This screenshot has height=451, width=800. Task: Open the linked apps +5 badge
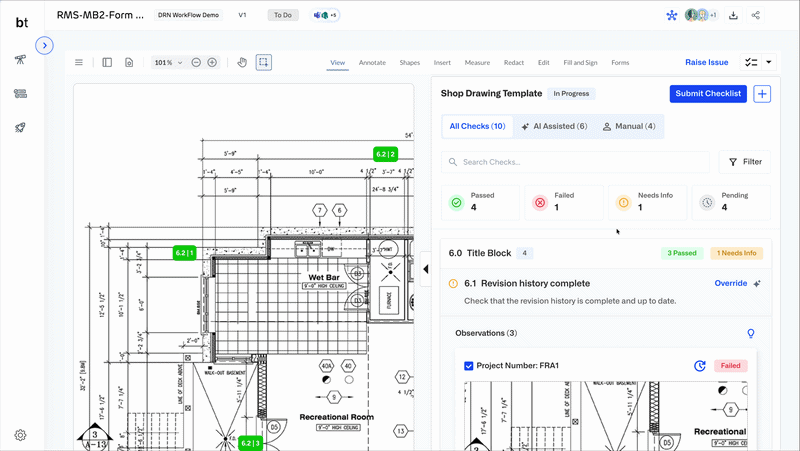325,15
